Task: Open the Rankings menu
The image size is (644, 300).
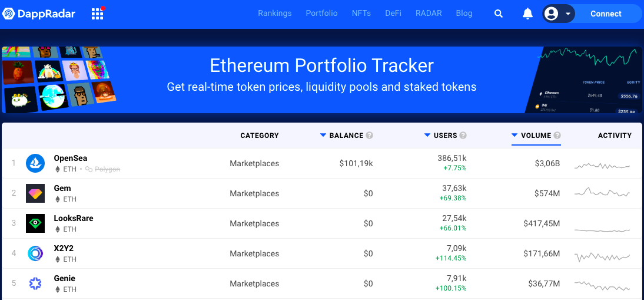Action: pyautogui.click(x=275, y=13)
